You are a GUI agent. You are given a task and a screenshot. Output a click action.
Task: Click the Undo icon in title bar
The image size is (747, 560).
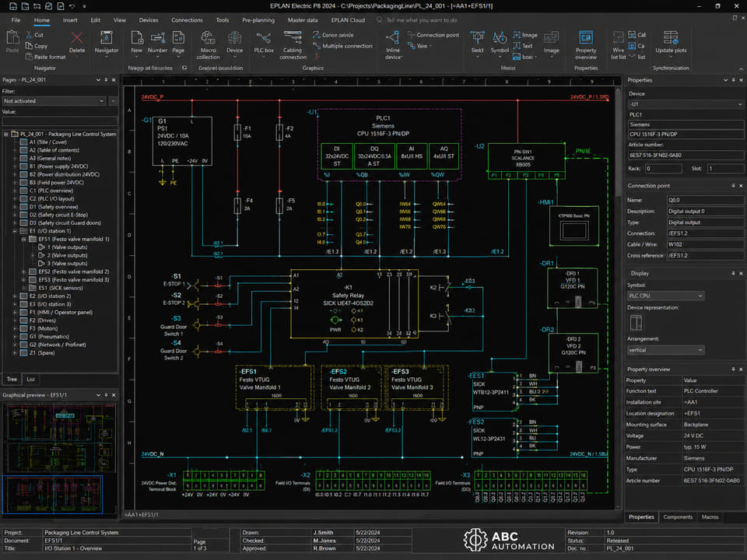[x=72, y=6]
